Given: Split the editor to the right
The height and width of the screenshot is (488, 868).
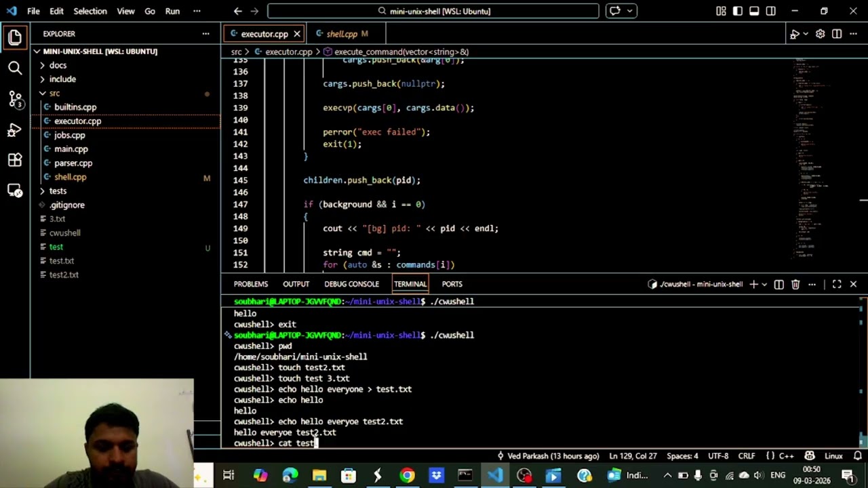Looking at the screenshot, I should 837,34.
